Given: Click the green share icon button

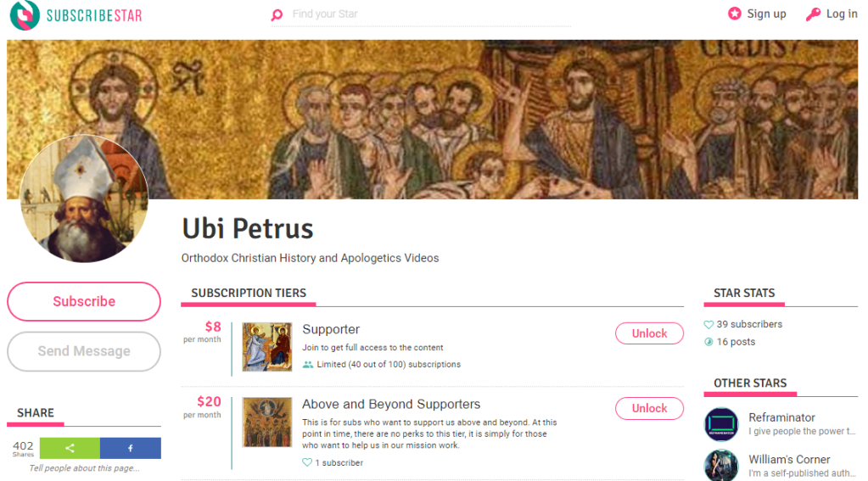Looking at the screenshot, I should (x=70, y=448).
